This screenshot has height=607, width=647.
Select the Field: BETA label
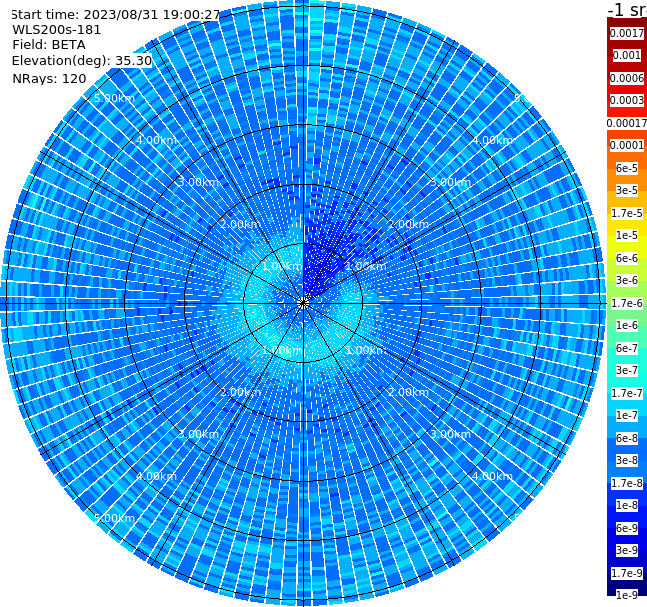[x=49, y=45]
